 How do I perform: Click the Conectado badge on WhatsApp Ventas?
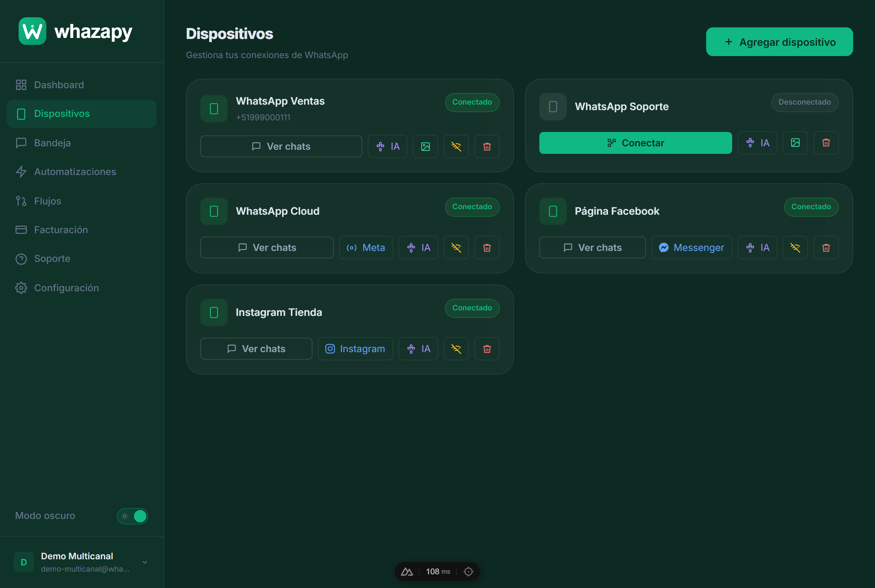click(x=472, y=102)
